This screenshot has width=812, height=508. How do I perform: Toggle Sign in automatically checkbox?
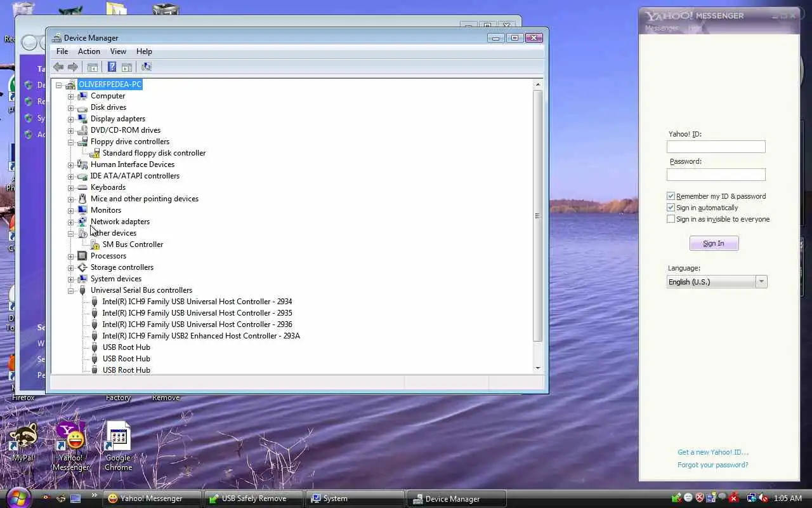coord(671,208)
